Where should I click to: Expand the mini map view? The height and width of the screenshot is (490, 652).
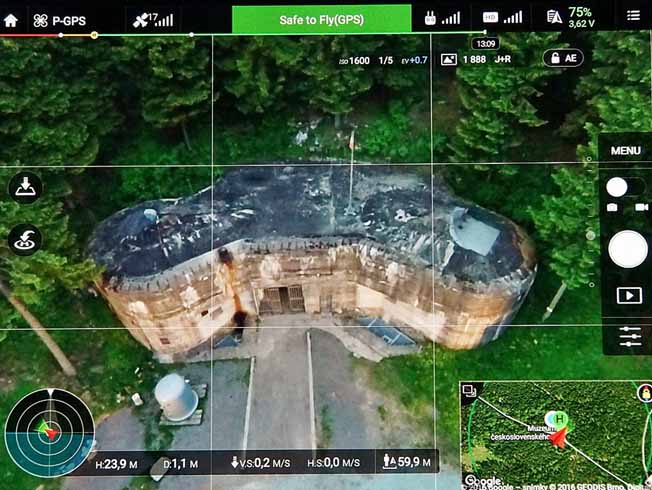(x=469, y=391)
